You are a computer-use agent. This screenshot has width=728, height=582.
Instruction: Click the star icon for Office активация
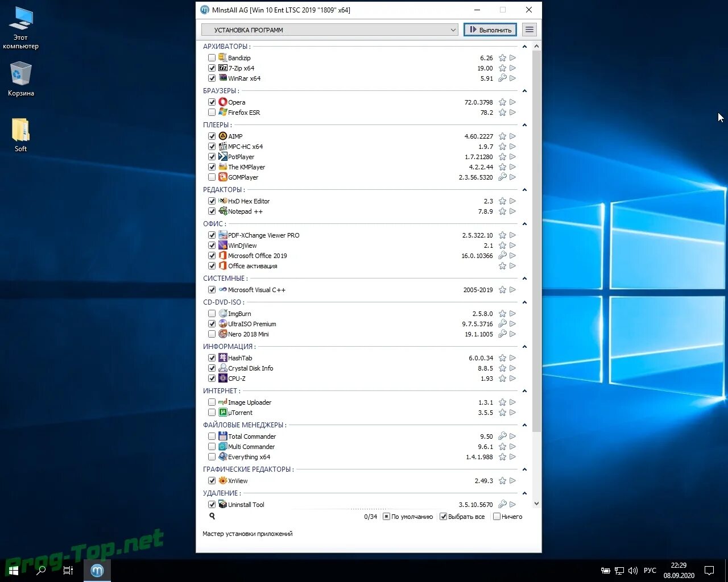click(502, 266)
